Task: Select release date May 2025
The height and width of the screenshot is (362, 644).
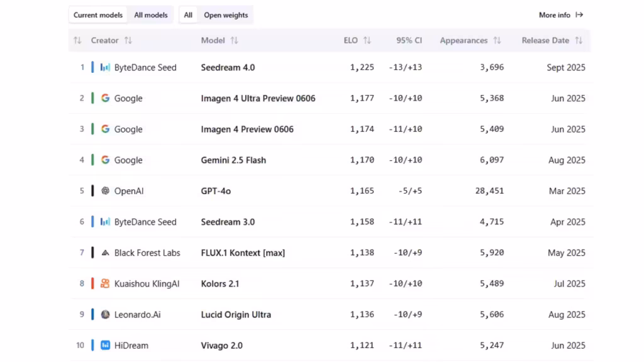Action: [567, 253]
